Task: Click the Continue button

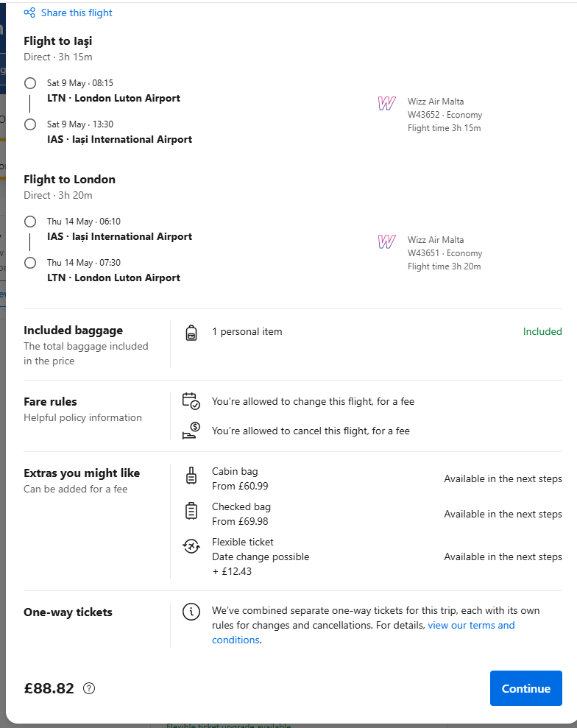Action: click(526, 688)
